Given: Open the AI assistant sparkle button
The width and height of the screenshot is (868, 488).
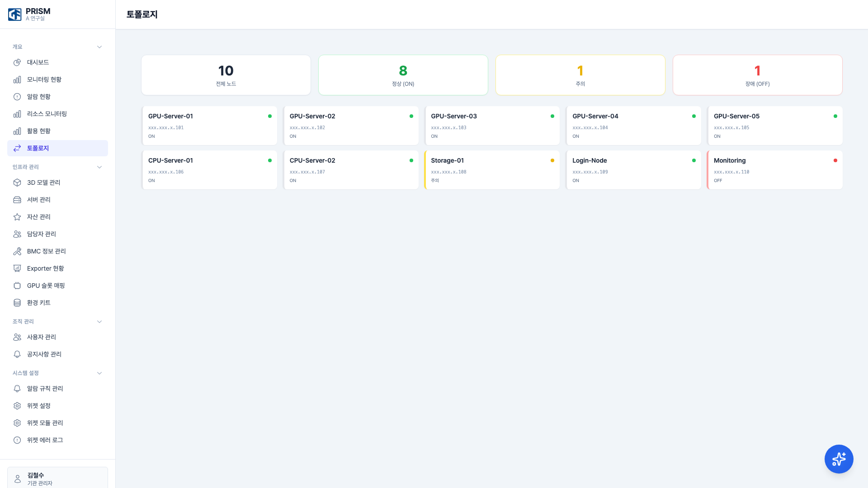Looking at the screenshot, I should [839, 459].
